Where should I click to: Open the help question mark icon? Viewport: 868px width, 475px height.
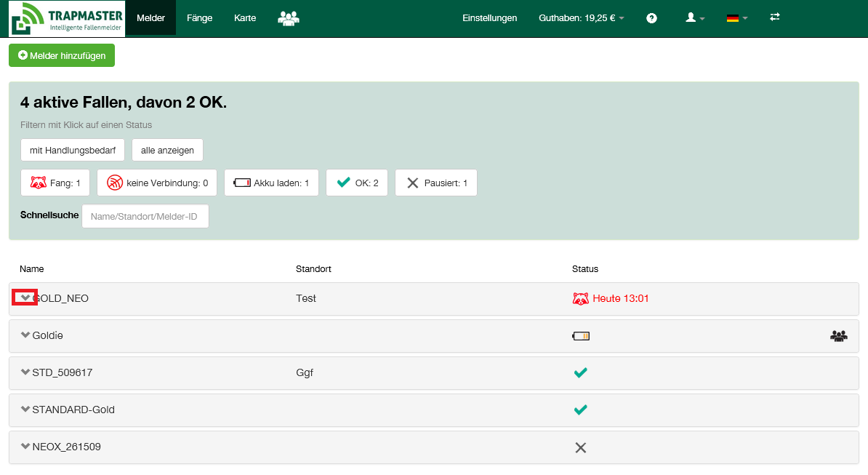[651, 18]
